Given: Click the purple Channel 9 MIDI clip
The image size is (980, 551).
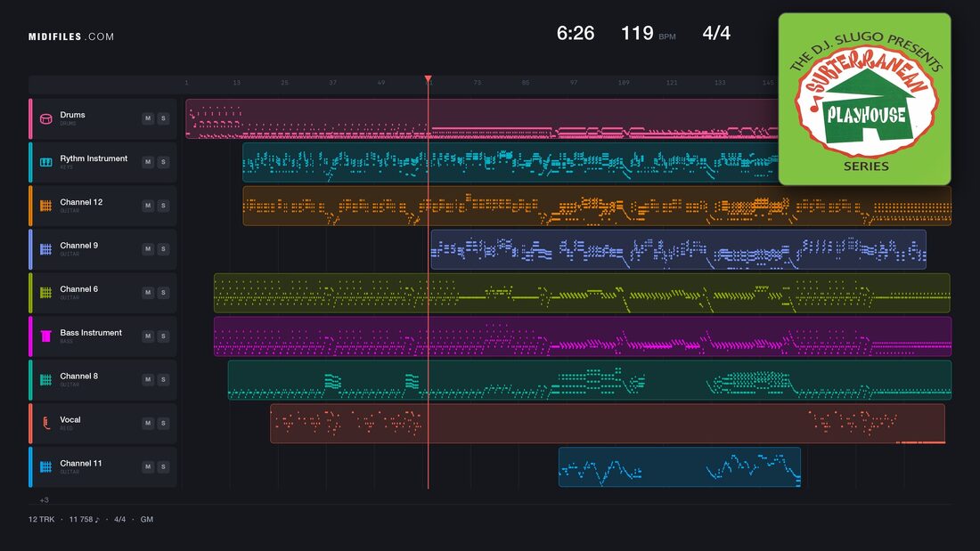Looking at the screenshot, I should (x=678, y=249).
